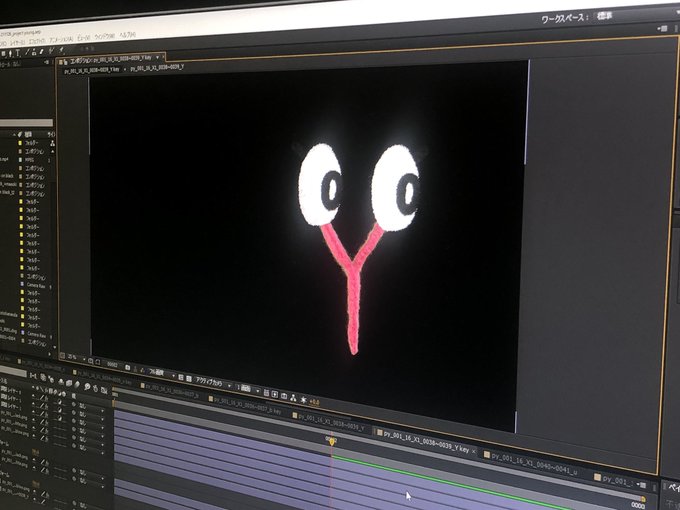Screen dimensions: 680x510
Task: Toggle fast previews in viewer footer
Action: [x=275, y=394]
